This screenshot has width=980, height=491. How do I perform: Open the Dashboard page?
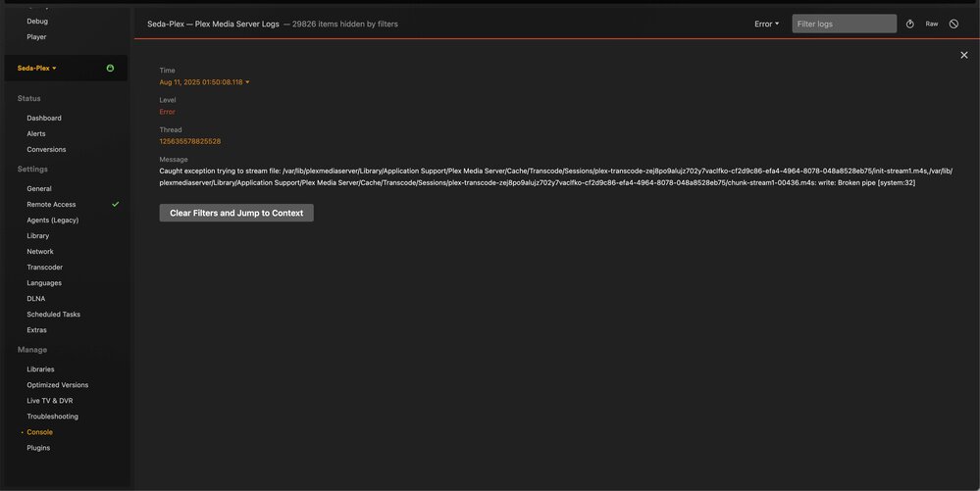44,118
